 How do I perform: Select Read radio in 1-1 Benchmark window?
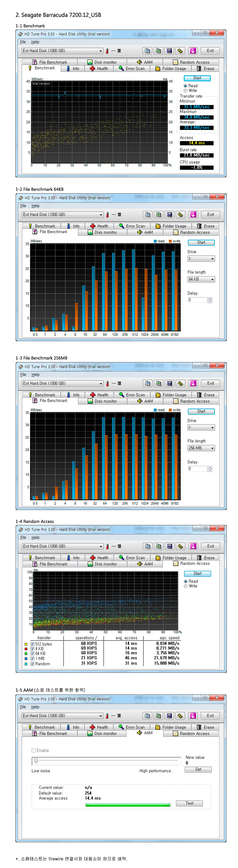(x=185, y=86)
